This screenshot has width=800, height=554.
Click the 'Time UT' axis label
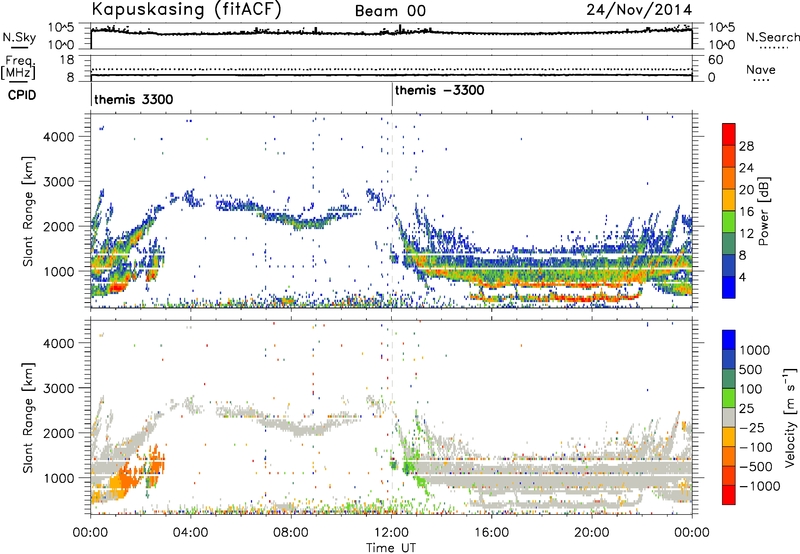click(391, 548)
